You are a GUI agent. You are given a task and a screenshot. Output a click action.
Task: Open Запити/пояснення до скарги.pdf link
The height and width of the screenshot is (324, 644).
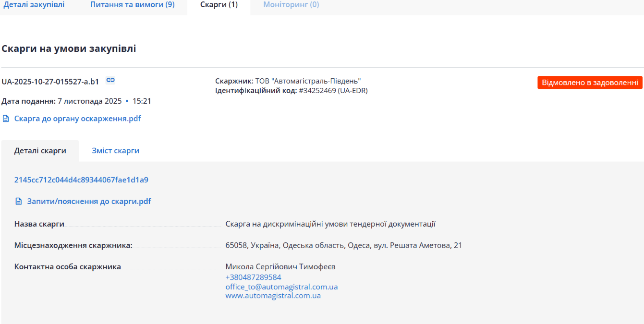pos(89,202)
